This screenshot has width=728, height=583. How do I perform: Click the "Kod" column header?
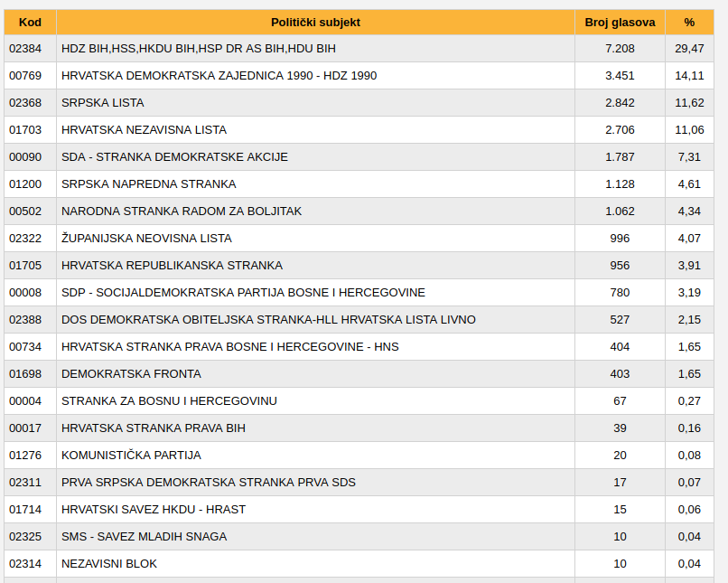pos(30,23)
